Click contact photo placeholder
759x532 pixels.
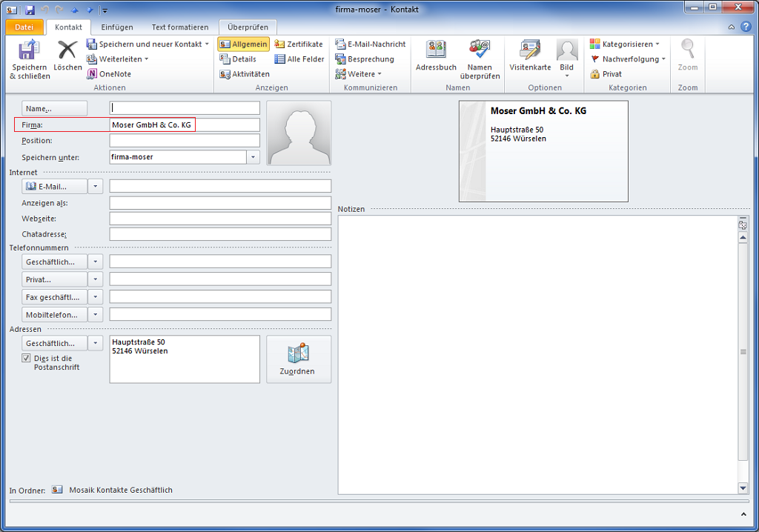(x=299, y=133)
